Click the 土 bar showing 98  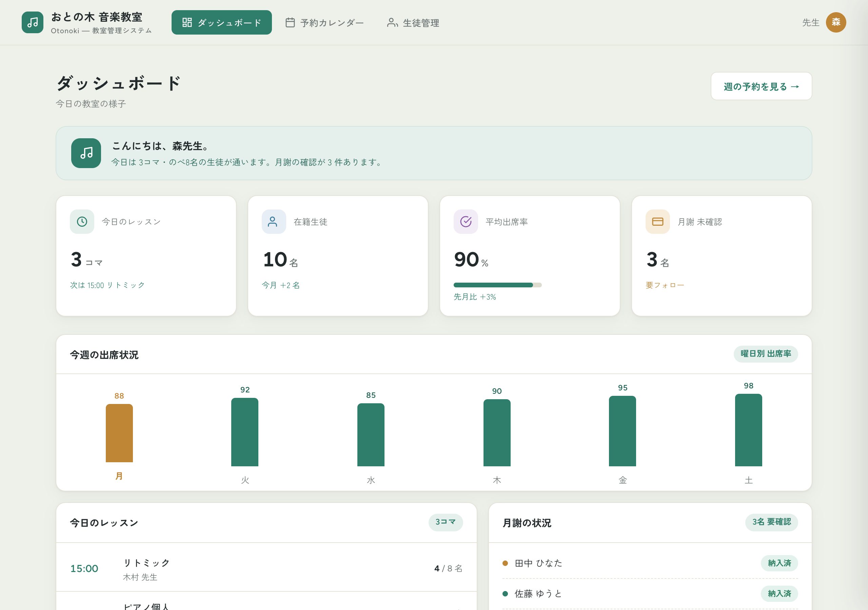pos(749,430)
